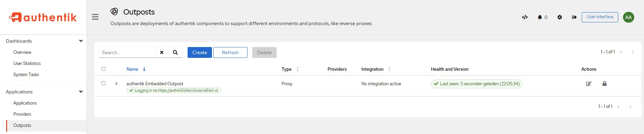Screen dimensions: 644x134
Task: Clear the search field with X
Action: [162, 52]
